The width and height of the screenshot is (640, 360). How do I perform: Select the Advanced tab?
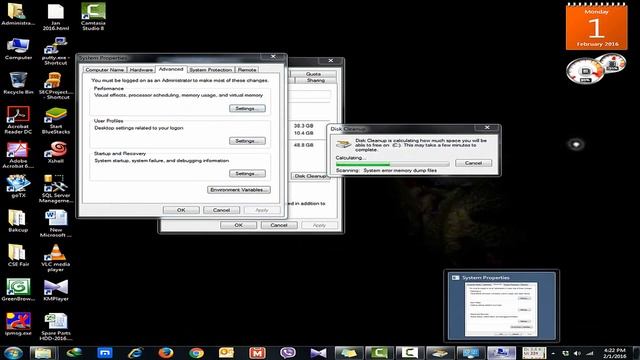[171, 69]
